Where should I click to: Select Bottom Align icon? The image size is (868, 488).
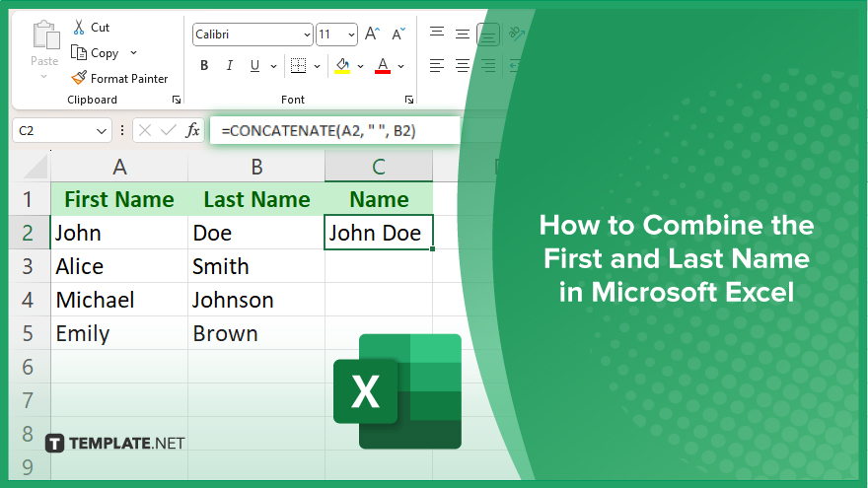[x=488, y=35]
